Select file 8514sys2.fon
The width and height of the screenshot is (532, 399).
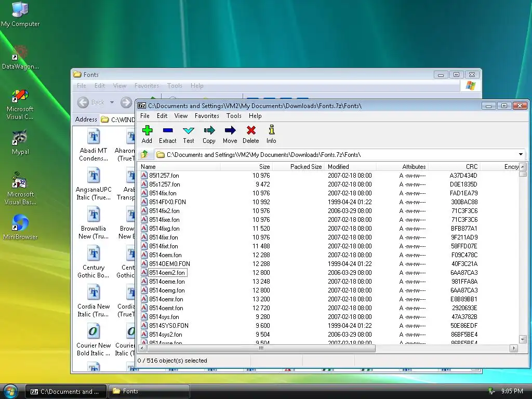pyautogui.click(x=166, y=334)
